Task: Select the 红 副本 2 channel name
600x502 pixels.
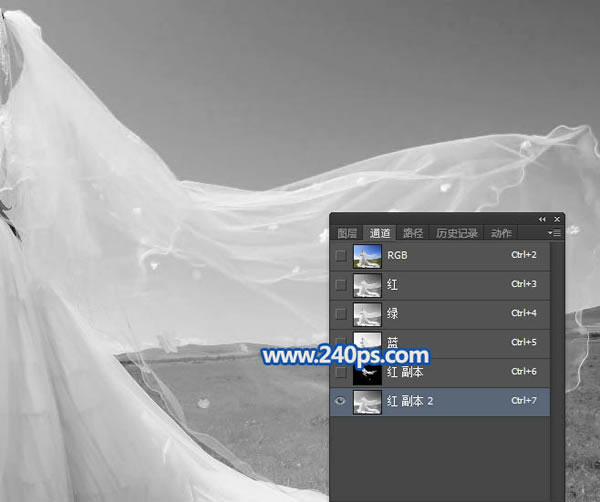Action: [x=410, y=401]
